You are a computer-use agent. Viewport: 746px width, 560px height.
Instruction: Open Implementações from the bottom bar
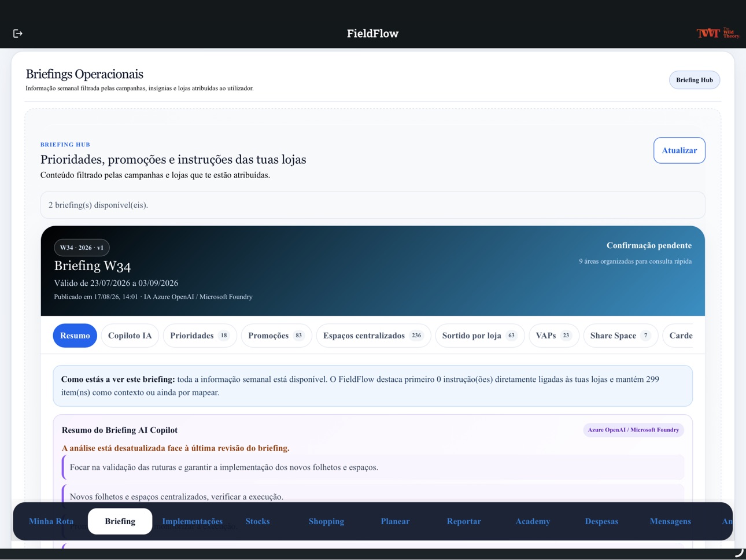pos(193,521)
